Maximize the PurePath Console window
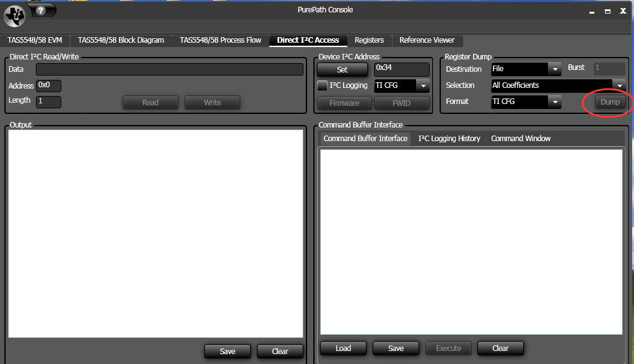This screenshot has height=364, width=634. [607, 11]
